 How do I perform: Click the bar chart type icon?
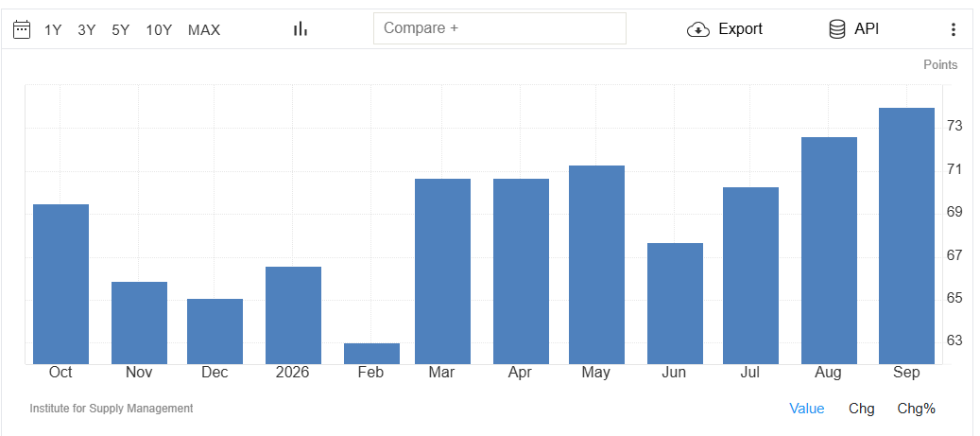pos(301,28)
